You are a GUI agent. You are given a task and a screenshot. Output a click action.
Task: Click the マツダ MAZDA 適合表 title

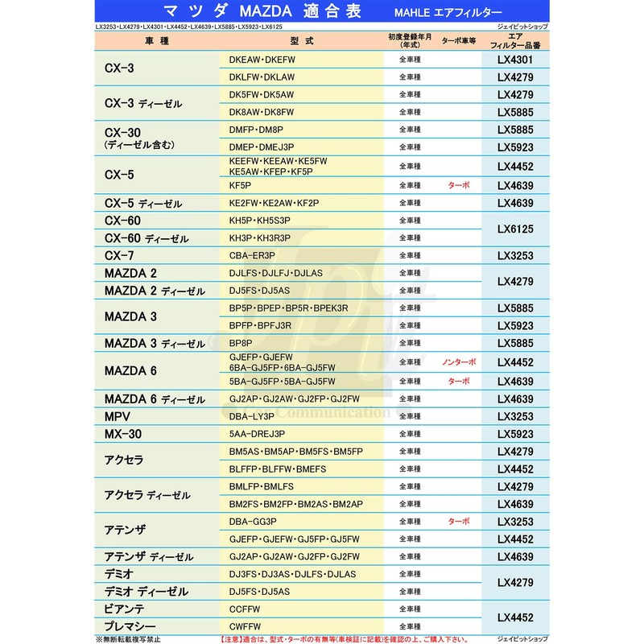tap(262, 11)
